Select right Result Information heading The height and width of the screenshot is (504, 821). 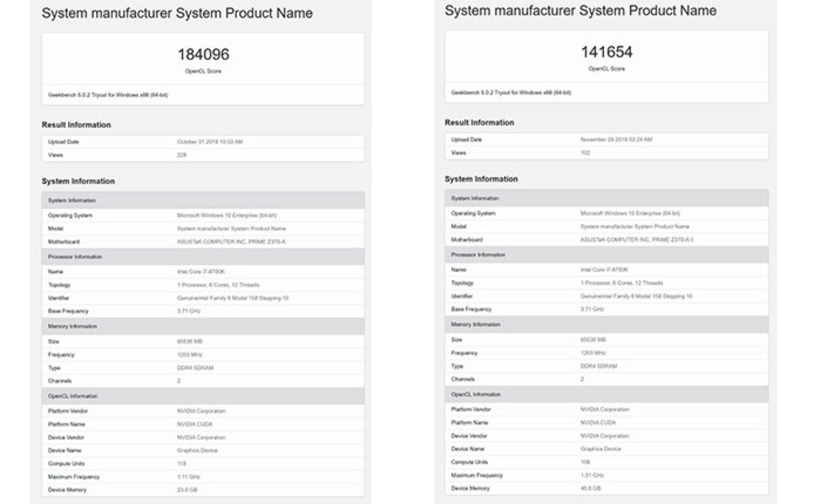tap(479, 123)
